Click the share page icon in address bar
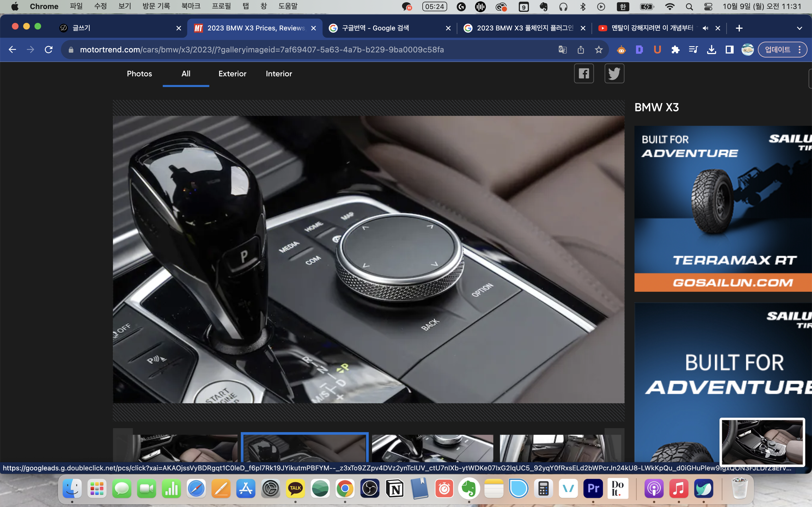The image size is (812, 507). click(x=581, y=50)
